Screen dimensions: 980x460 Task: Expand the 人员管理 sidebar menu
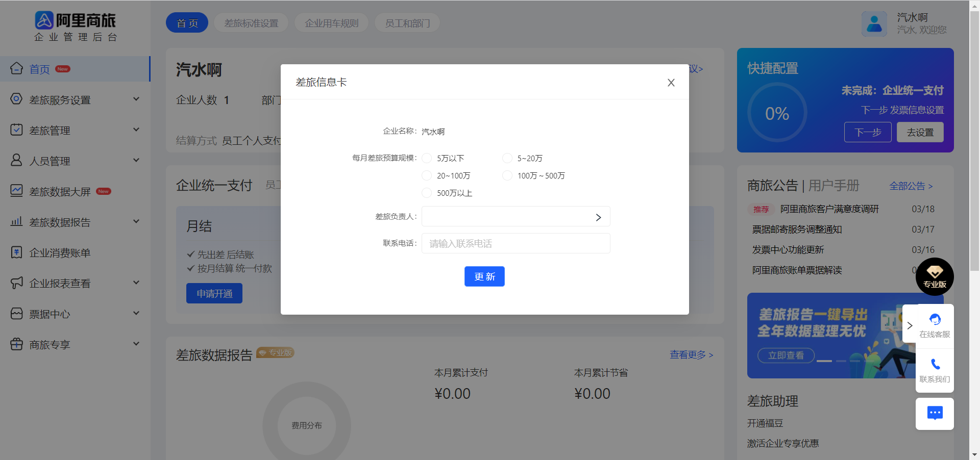[136, 160]
